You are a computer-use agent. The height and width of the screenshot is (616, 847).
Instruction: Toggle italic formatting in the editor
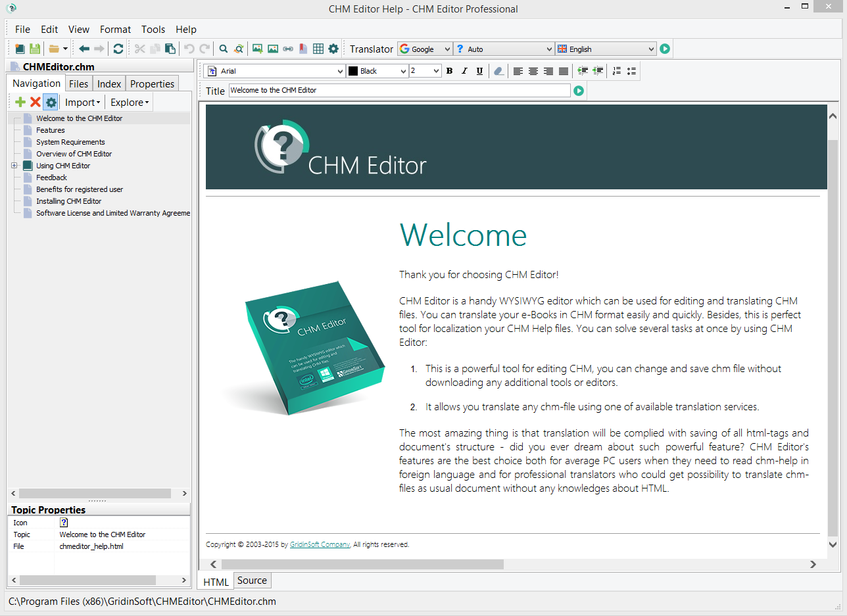coord(464,71)
